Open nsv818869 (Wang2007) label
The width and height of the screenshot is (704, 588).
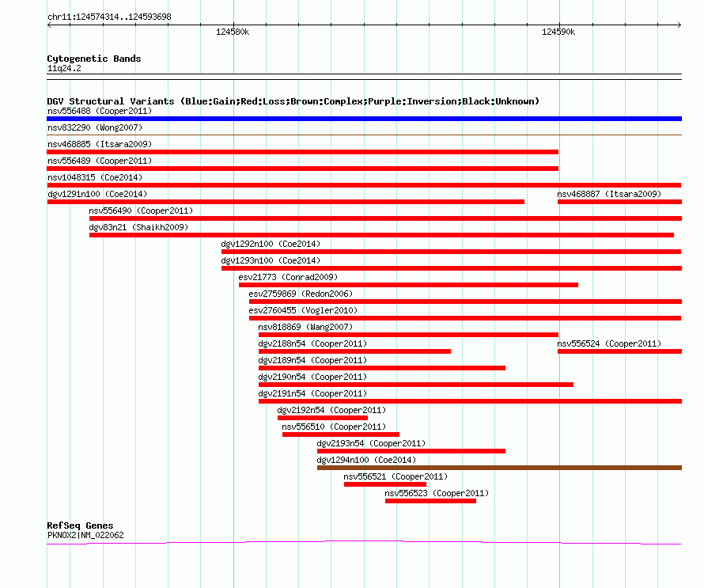[305, 327]
